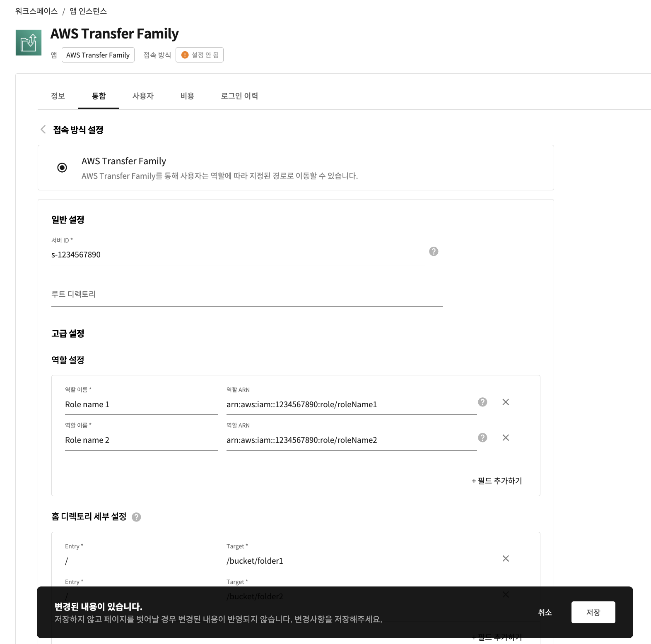651x644 pixels.
Task: Click the 워크스페이스 breadcrumb link
Action: point(36,11)
